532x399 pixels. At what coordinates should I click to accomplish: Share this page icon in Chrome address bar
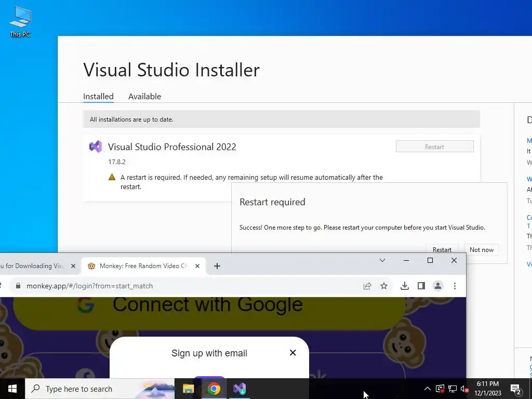click(x=367, y=286)
